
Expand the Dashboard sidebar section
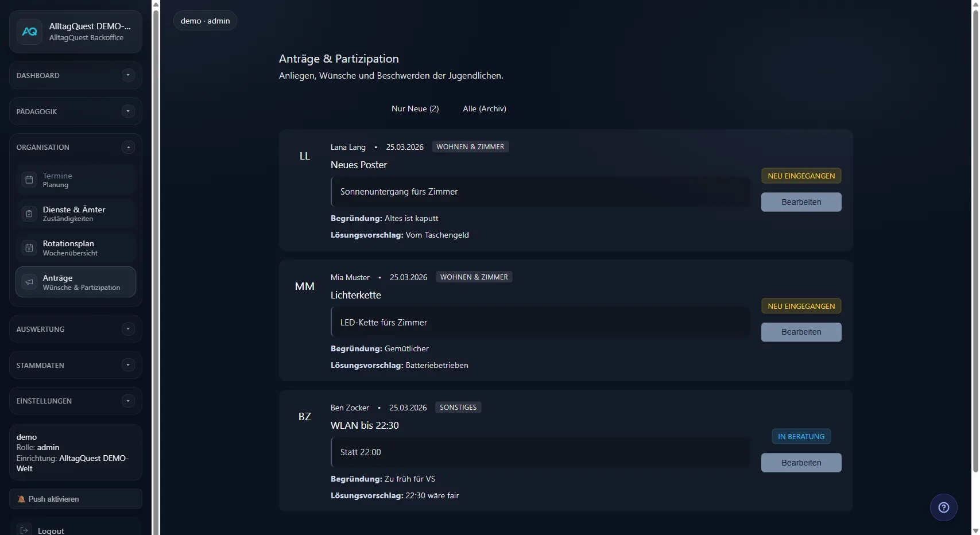[x=128, y=75]
